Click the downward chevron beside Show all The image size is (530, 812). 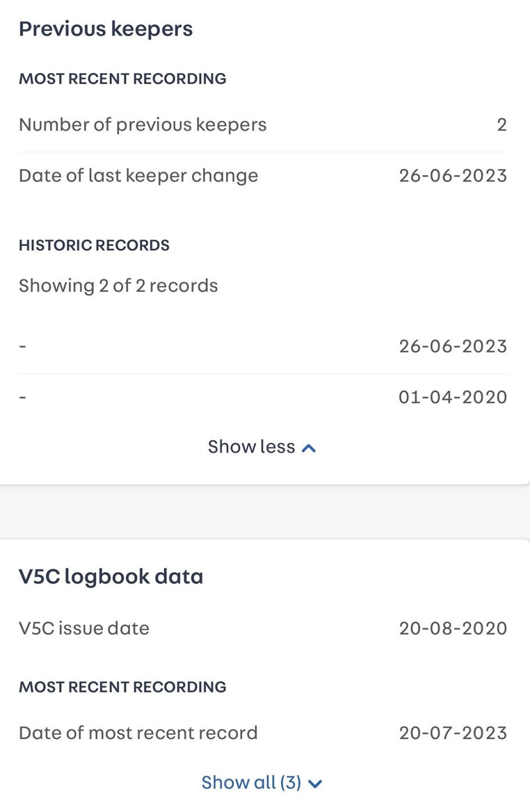pos(315,784)
